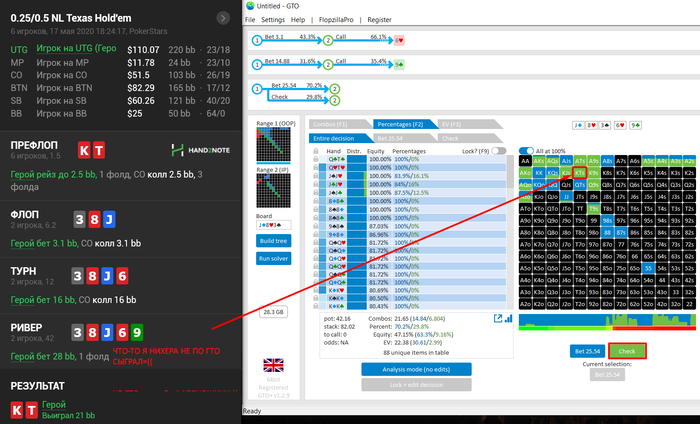
Task: Click node 1 before Bet 3.1
Action: (x=257, y=41)
